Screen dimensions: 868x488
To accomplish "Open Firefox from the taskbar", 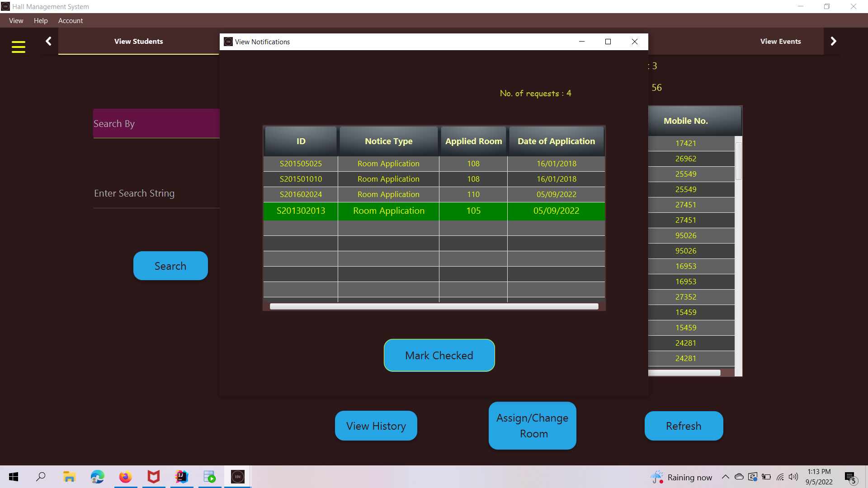I will pos(125,477).
